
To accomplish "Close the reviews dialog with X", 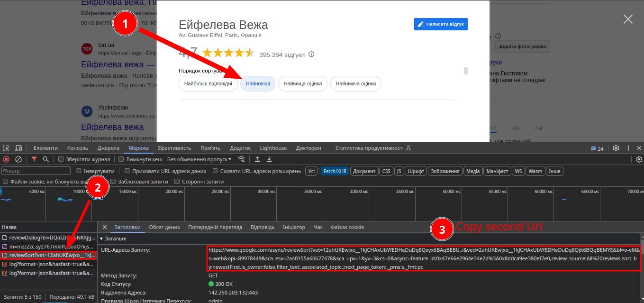I will point(628,19).
